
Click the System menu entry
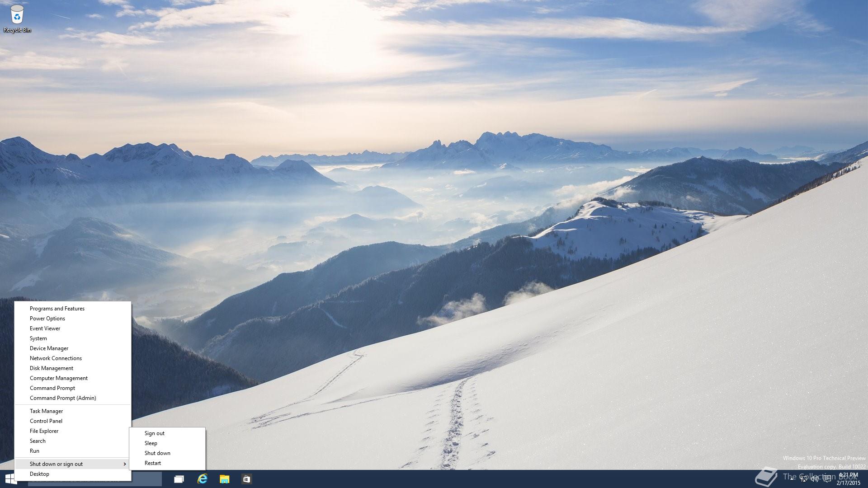(73, 338)
